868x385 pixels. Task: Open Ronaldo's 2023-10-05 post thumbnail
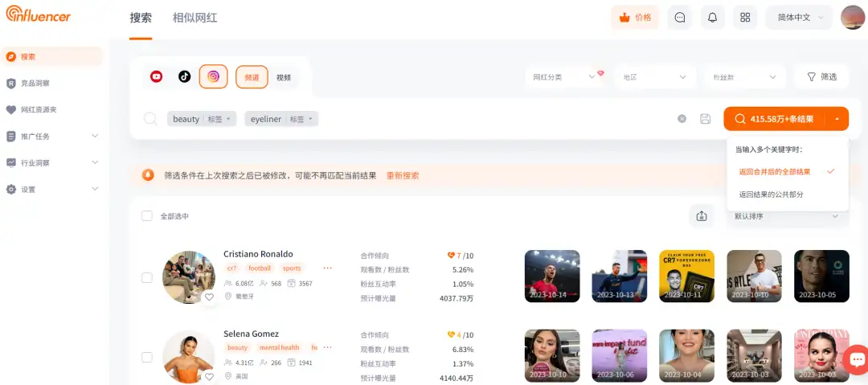point(821,276)
